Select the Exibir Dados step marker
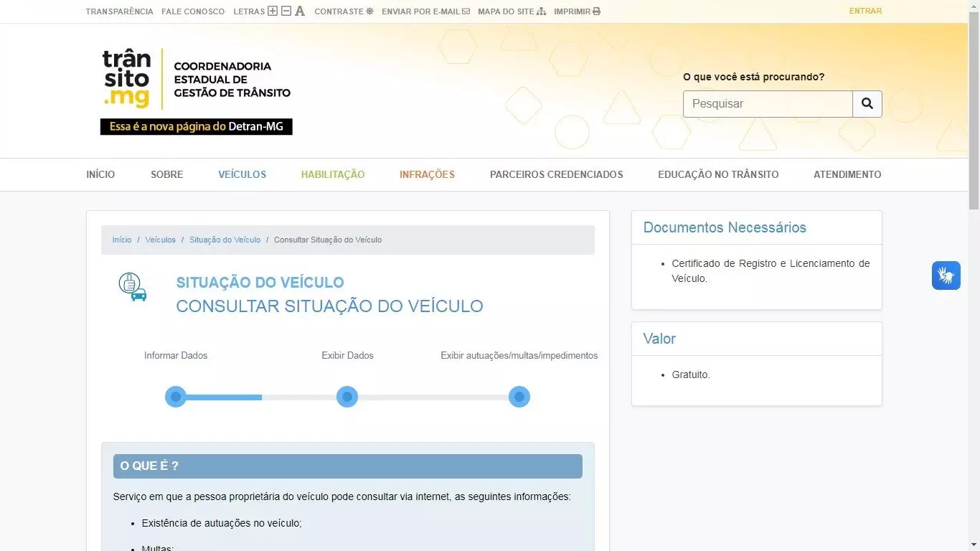Image resolution: width=980 pixels, height=551 pixels. [x=347, y=397]
